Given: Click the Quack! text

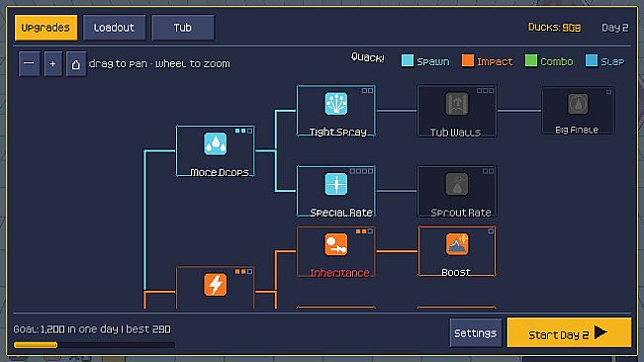Looking at the screenshot, I should (368, 57).
